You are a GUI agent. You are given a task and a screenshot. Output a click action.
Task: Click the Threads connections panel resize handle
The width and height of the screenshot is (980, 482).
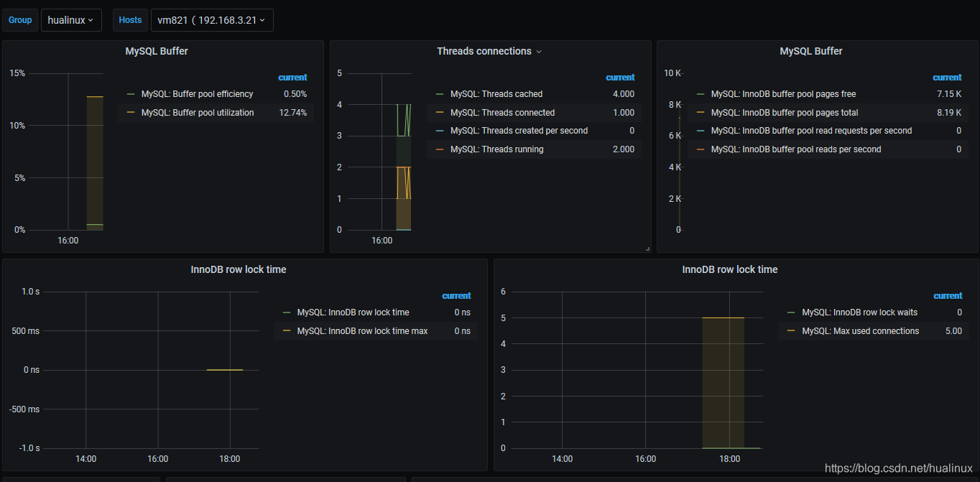click(x=647, y=249)
